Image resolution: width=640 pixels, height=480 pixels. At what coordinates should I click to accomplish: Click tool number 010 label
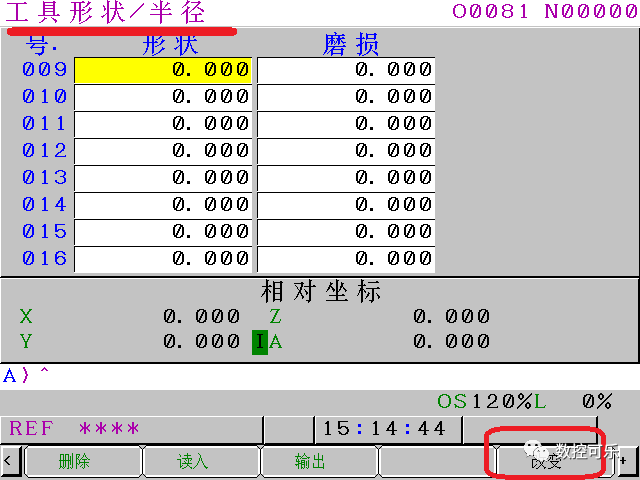44,96
